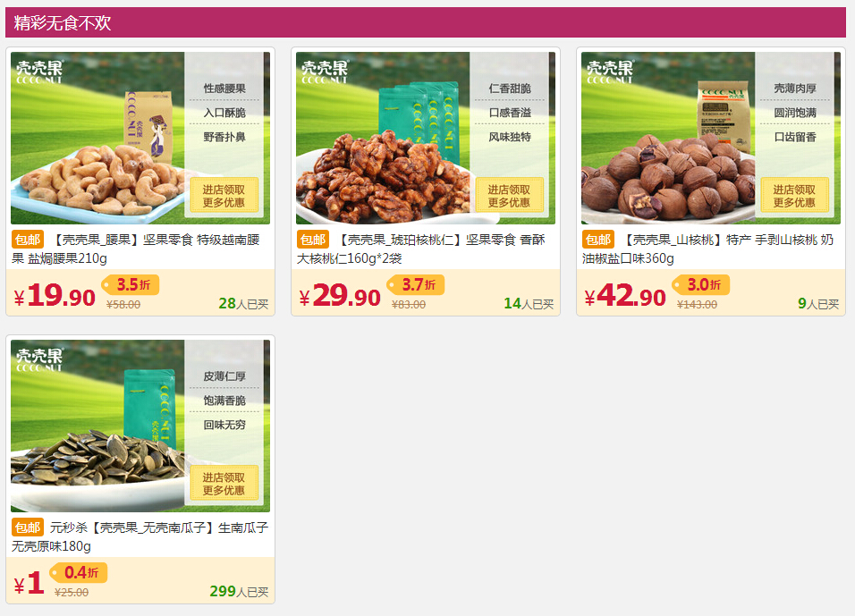The image size is (855, 616).
Task: Click the 3.5折 discount tag
Action: (x=131, y=284)
